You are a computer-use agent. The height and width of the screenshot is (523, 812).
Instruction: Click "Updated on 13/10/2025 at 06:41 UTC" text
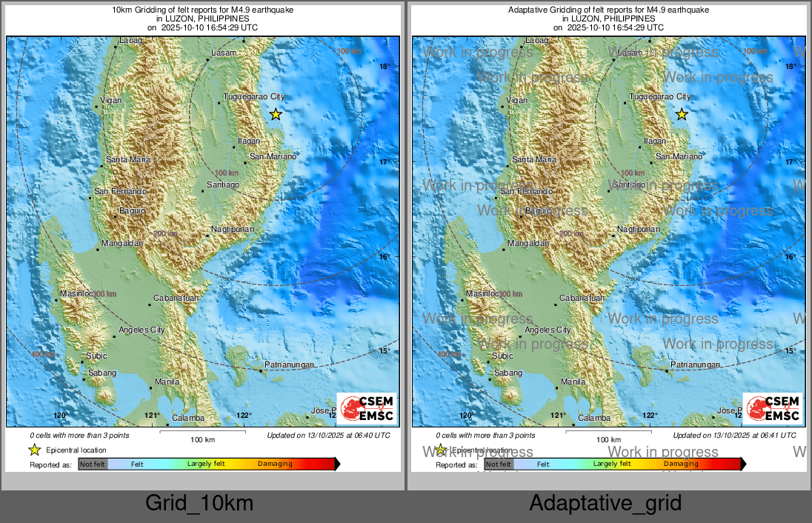pos(734,436)
